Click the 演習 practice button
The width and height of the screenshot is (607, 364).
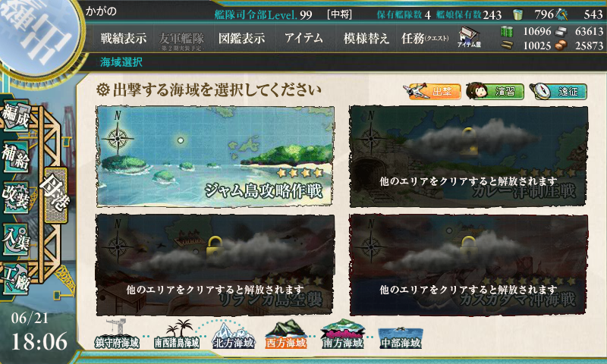point(495,91)
